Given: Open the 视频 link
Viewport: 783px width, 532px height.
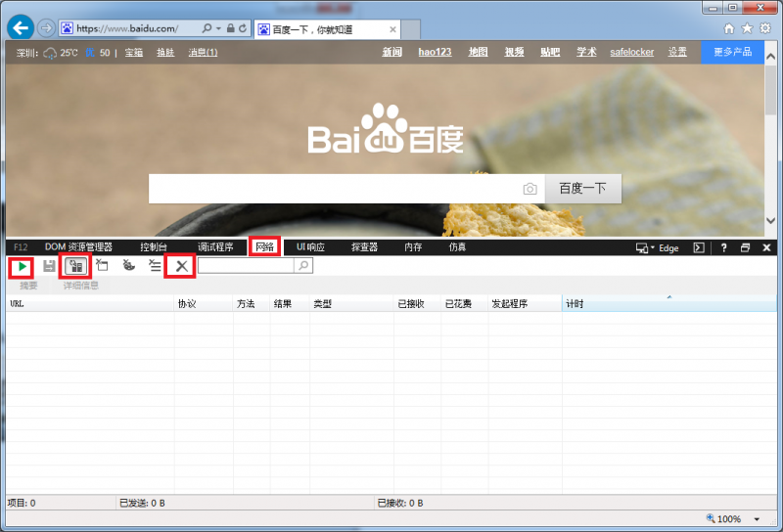Looking at the screenshot, I should (x=514, y=52).
